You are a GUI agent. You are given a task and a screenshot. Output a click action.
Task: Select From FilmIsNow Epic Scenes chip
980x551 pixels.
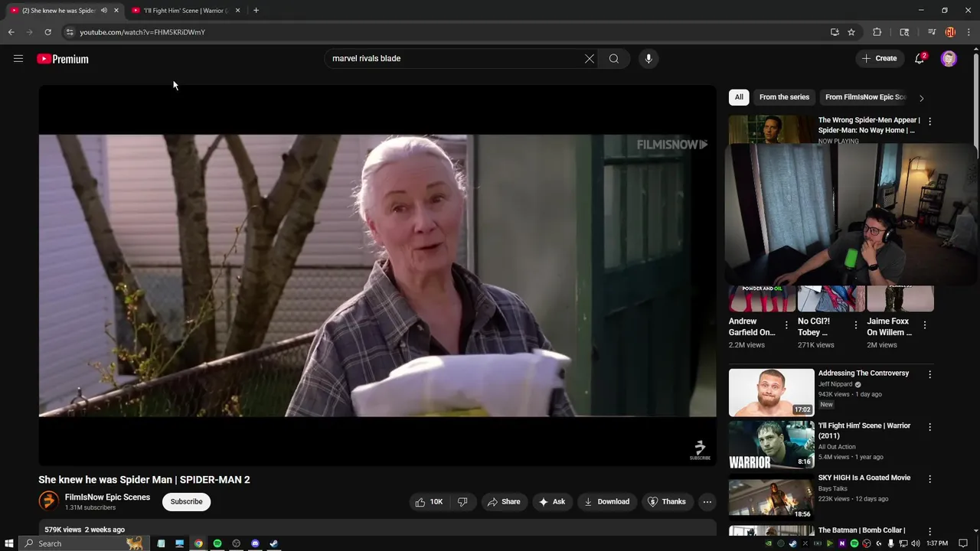pos(865,97)
